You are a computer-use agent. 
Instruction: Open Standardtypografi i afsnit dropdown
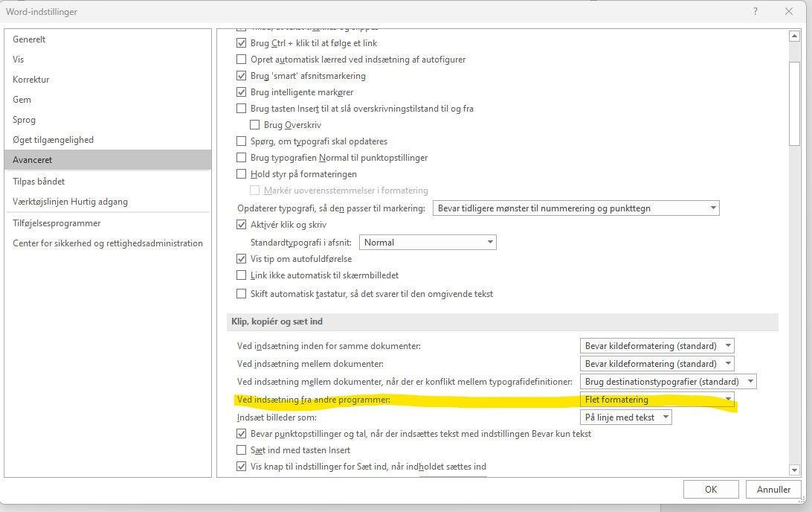[x=428, y=243]
